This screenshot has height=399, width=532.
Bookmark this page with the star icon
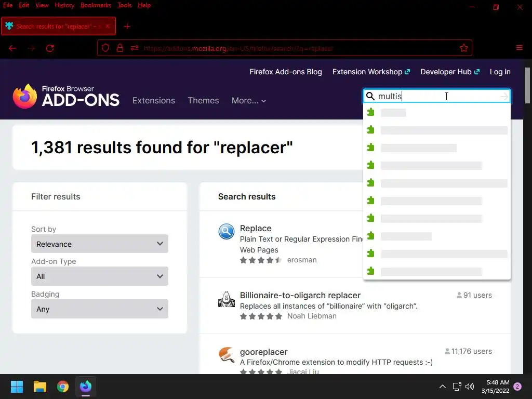click(464, 48)
